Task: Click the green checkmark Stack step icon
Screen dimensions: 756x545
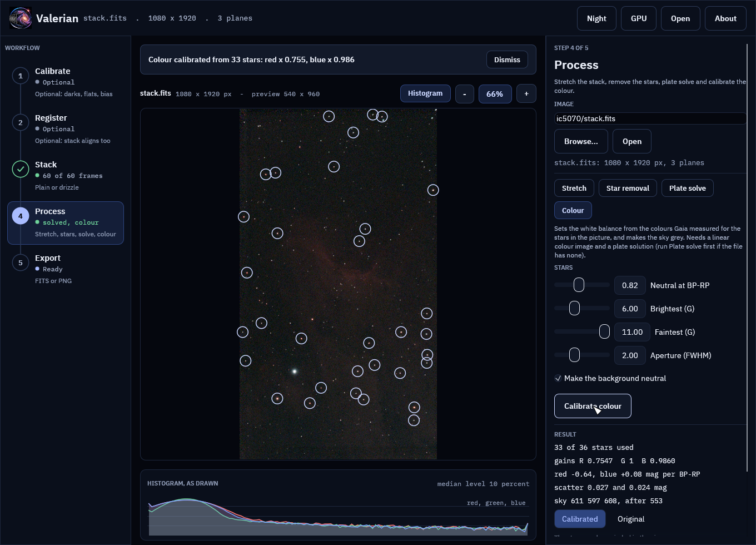Action: (21, 169)
